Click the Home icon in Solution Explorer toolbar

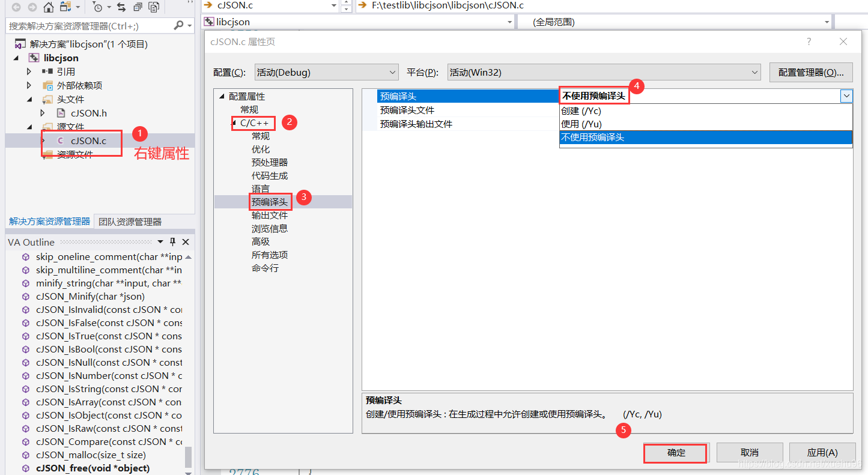(x=49, y=7)
